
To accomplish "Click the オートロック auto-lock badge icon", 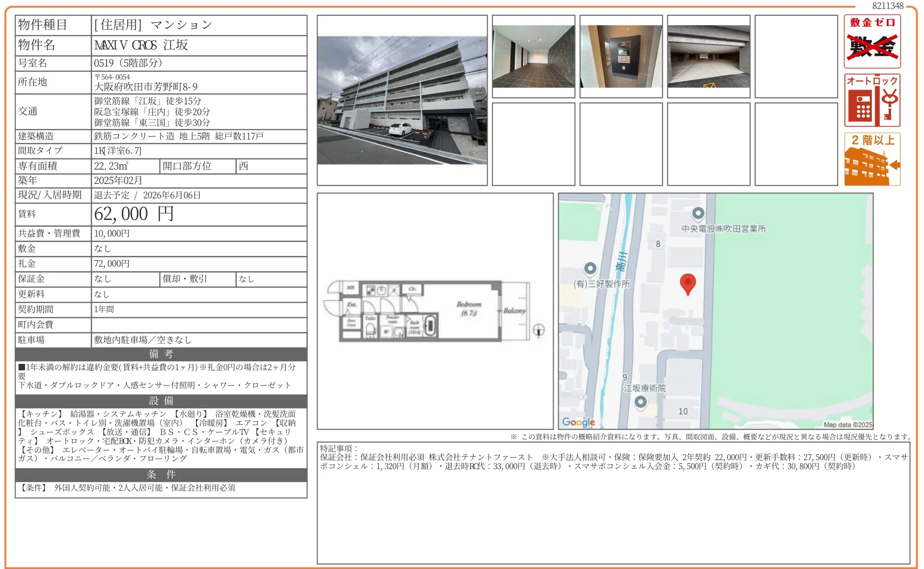I will [872, 100].
